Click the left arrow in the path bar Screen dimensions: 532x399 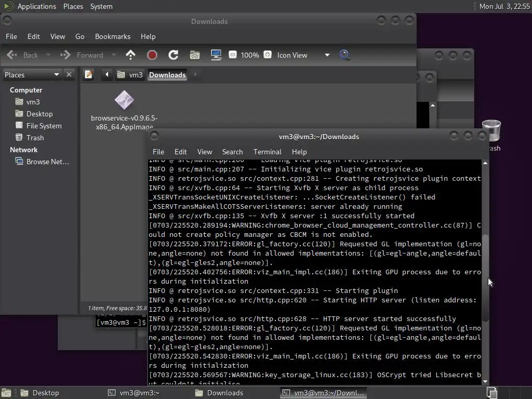click(x=107, y=74)
